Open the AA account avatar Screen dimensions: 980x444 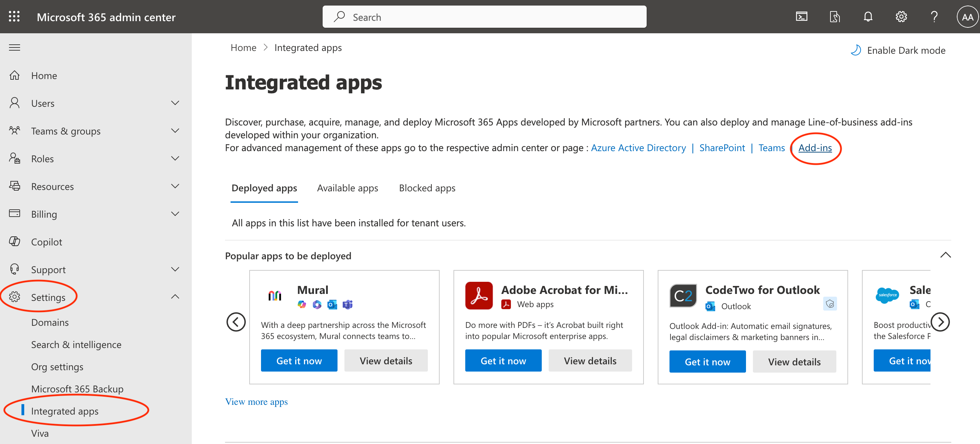[x=967, y=16]
